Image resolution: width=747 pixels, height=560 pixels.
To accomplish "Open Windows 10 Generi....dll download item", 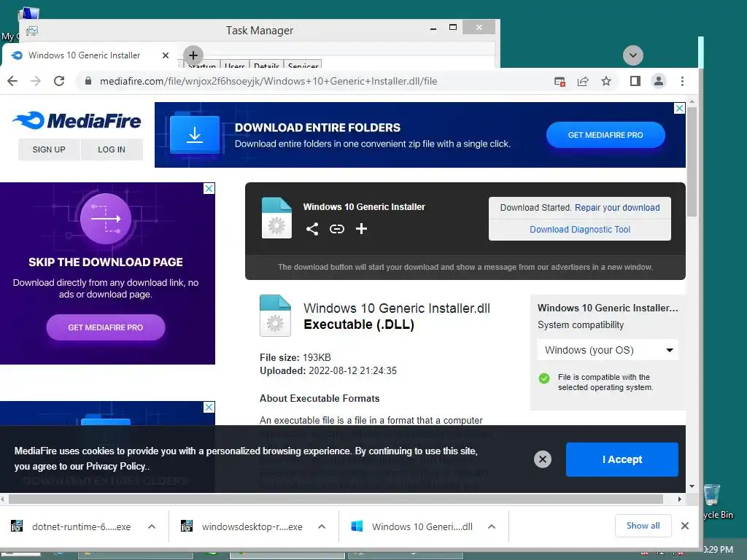I will 412,526.
